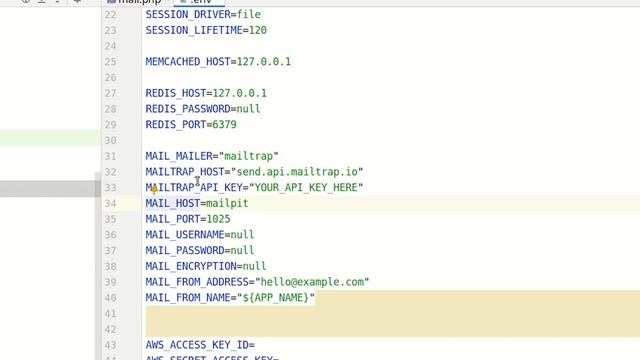
Task: Click the MAIL_FROM_NAME="${APP_NAME}" line
Action: click(x=230, y=298)
